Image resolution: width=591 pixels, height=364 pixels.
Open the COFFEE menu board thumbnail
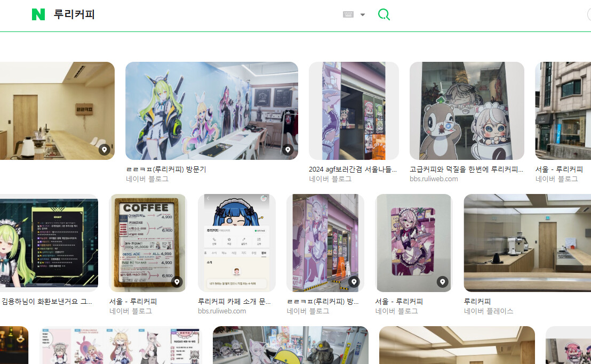(148, 243)
